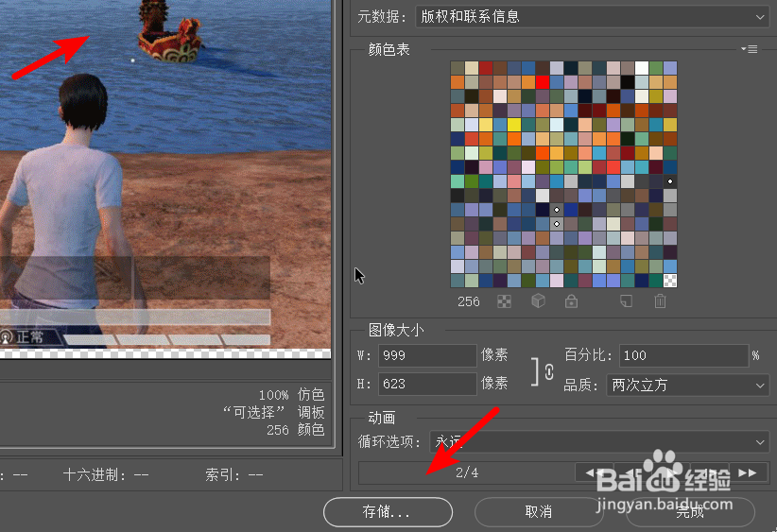Click the web-shift cube icon under color table
Image resolution: width=777 pixels, height=532 pixels.
point(538,300)
